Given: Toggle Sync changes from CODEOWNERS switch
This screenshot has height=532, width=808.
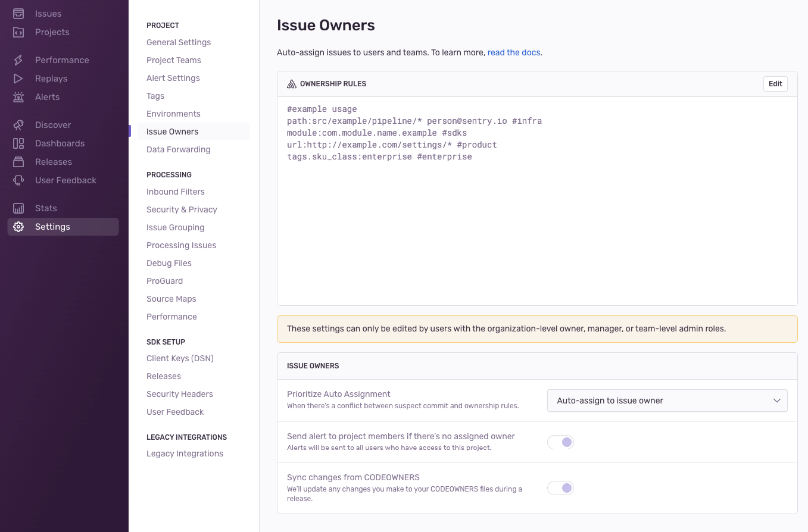Looking at the screenshot, I should pos(560,488).
